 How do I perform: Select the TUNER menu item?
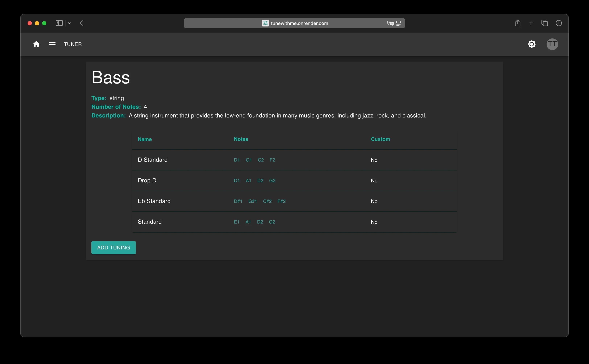tap(73, 44)
